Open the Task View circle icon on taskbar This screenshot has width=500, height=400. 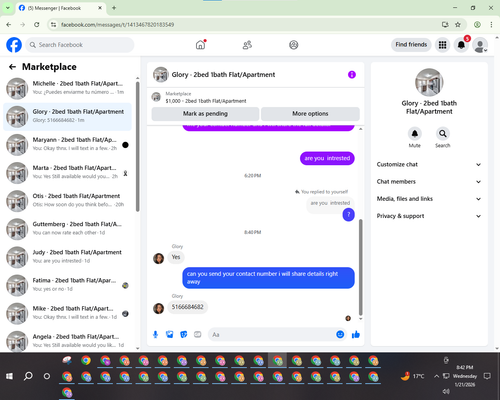click(x=47, y=376)
